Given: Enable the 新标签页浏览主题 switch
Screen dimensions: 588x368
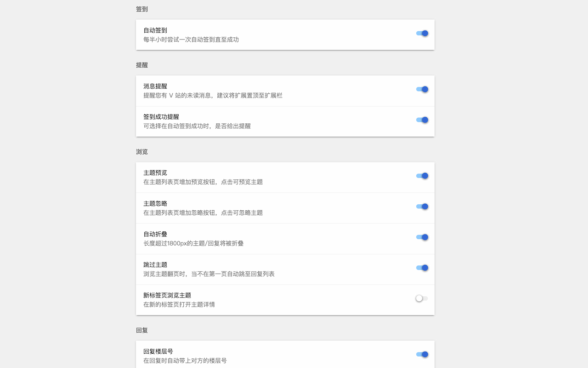Looking at the screenshot, I should point(422,298).
